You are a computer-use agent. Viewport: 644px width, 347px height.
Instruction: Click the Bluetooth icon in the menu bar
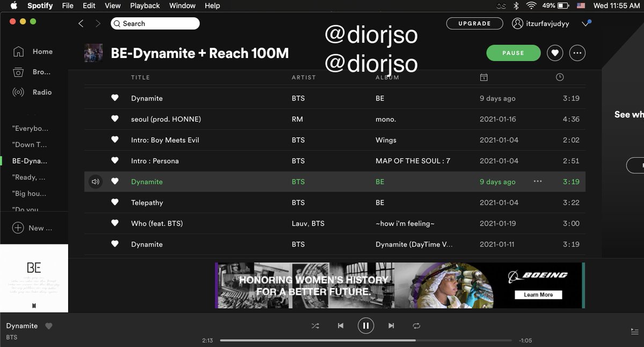tap(516, 6)
